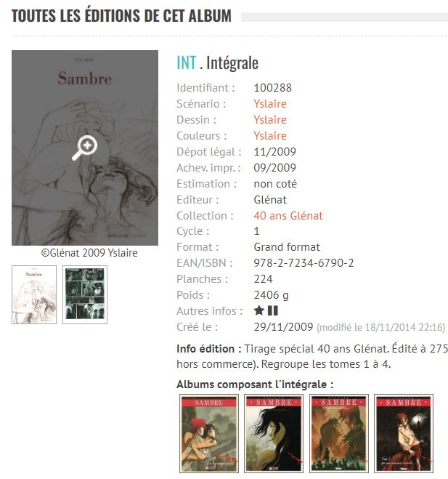Click the INT . Intégrale edition title
This screenshot has height=479, width=448.
tap(218, 63)
